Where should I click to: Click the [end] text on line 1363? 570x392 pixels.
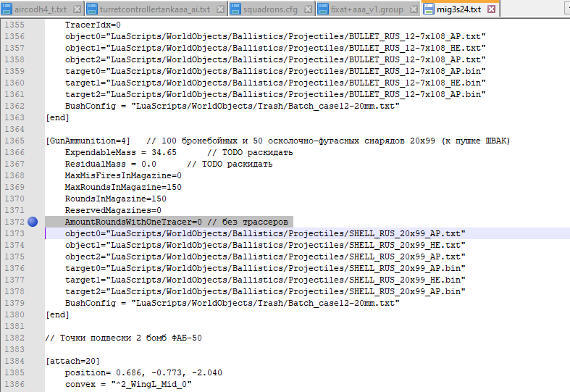click(57, 117)
